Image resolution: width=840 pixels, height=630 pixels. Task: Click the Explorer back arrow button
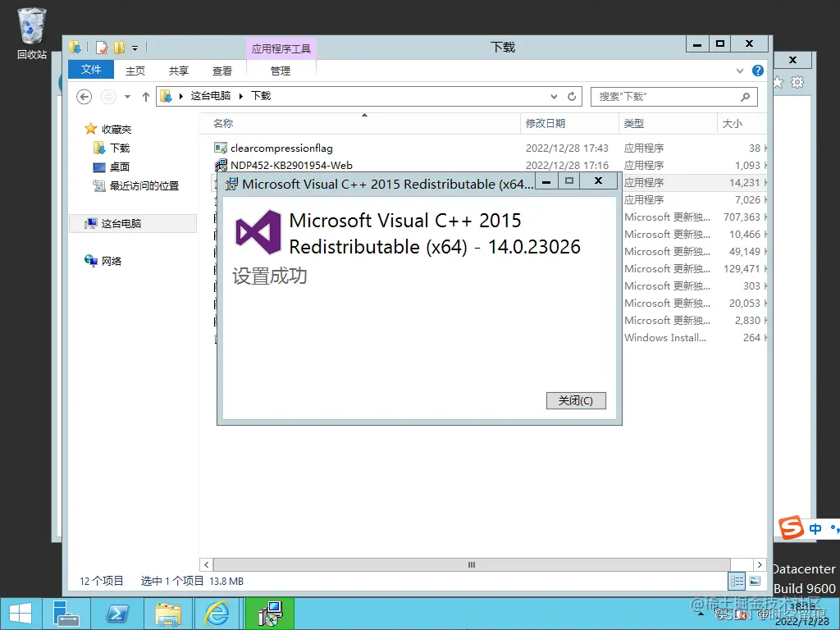click(84, 97)
